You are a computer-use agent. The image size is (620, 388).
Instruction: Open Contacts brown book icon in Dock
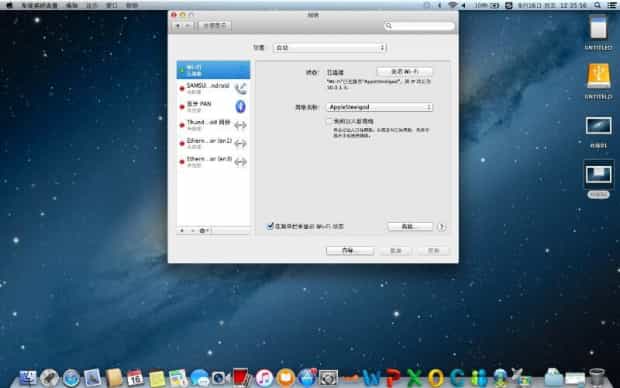point(114,378)
